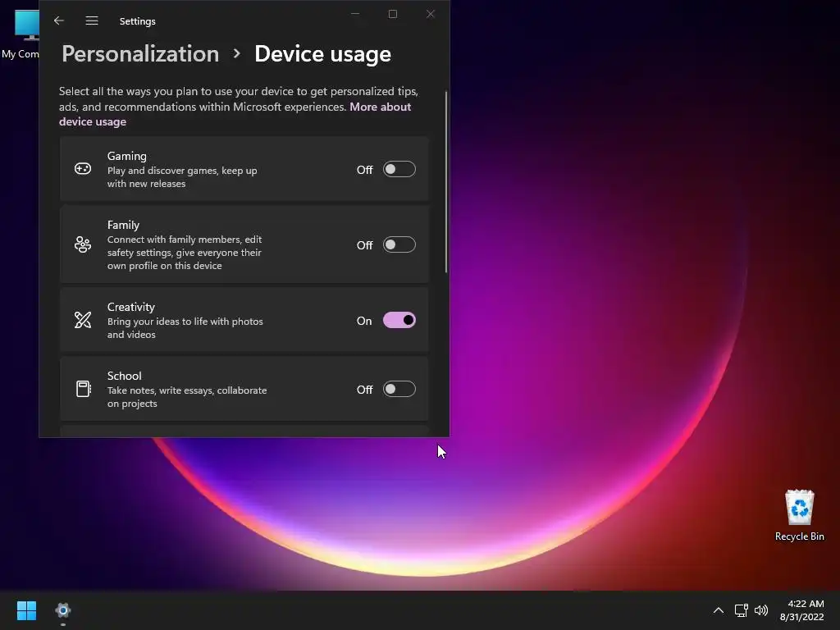Open More about device usage link

(235, 114)
